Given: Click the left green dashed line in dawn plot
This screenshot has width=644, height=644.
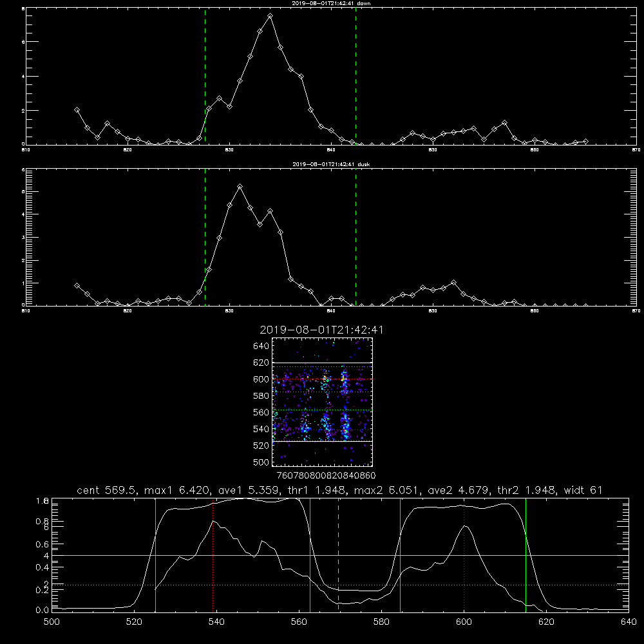Looking at the screenshot, I should [205, 77].
